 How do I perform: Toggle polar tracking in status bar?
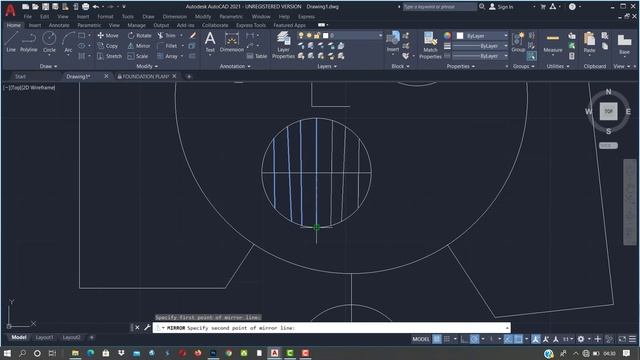pos(474,339)
